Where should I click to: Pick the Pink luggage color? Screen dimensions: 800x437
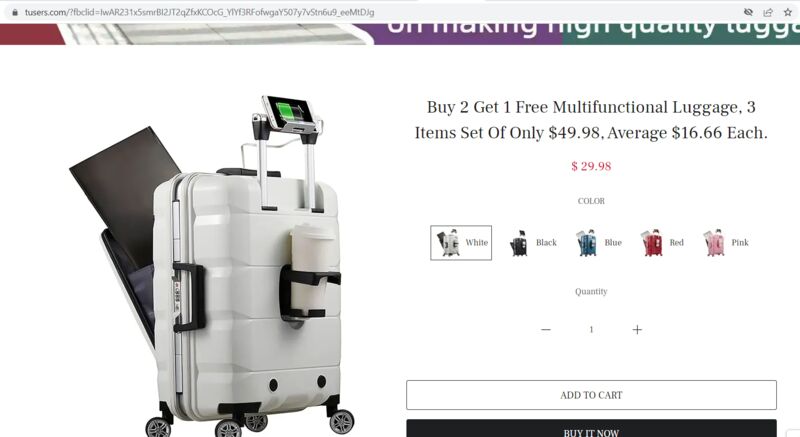click(x=726, y=243)
